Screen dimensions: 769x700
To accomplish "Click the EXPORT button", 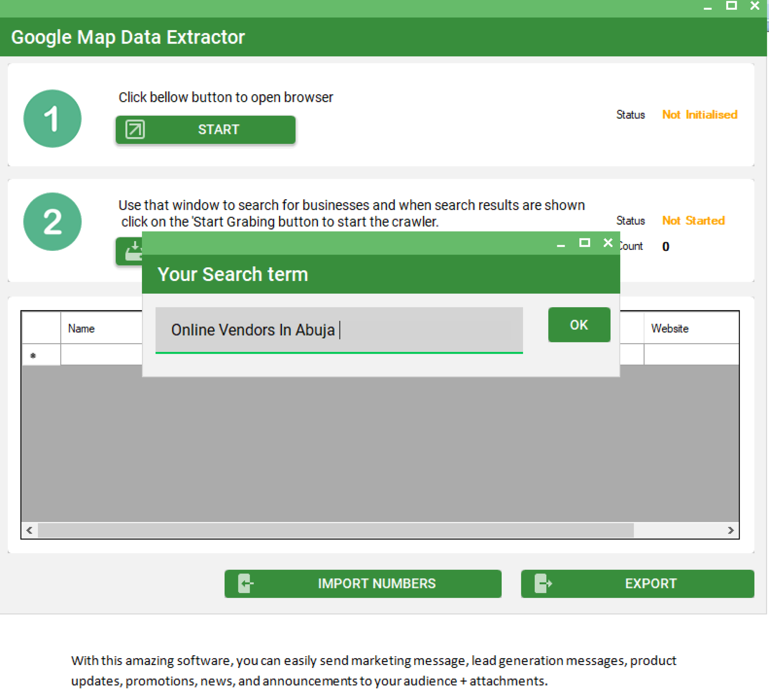I will (x=650, y=583).
